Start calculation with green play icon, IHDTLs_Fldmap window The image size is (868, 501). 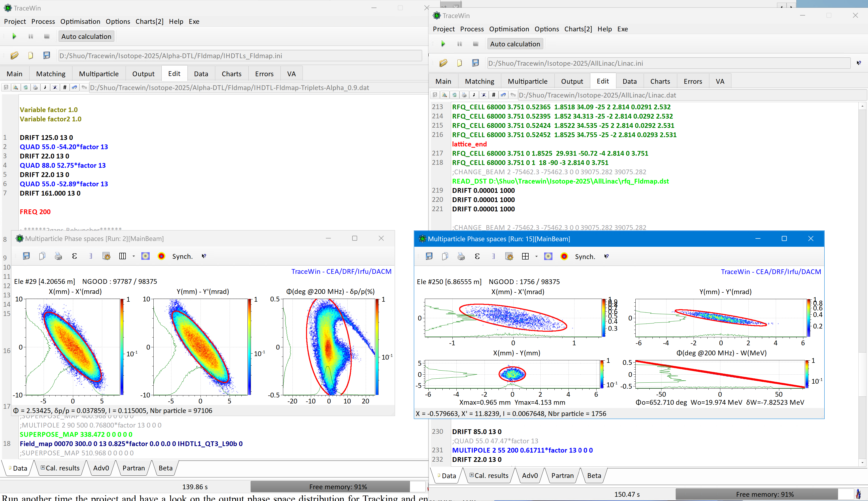[14, 36]
